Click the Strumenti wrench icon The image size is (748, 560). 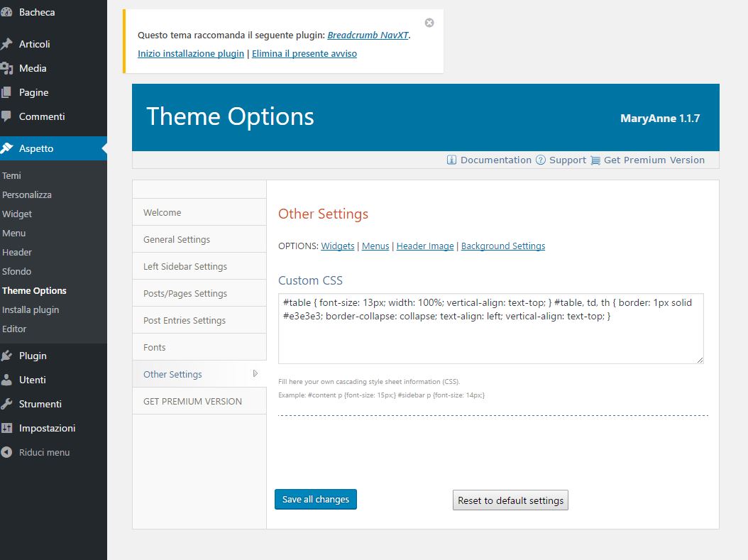click(6, 404)
